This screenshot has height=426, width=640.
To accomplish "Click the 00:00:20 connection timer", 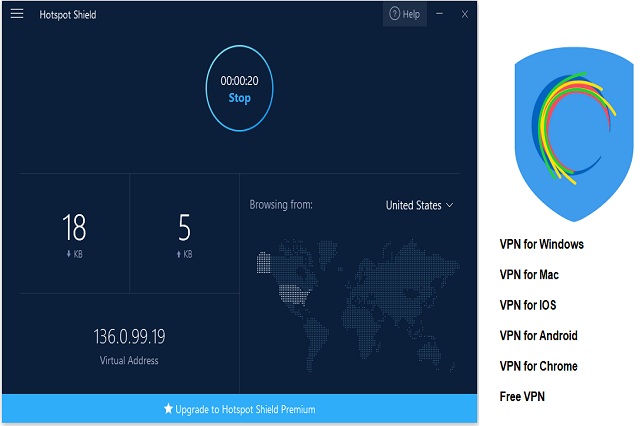I will point(239,81).
